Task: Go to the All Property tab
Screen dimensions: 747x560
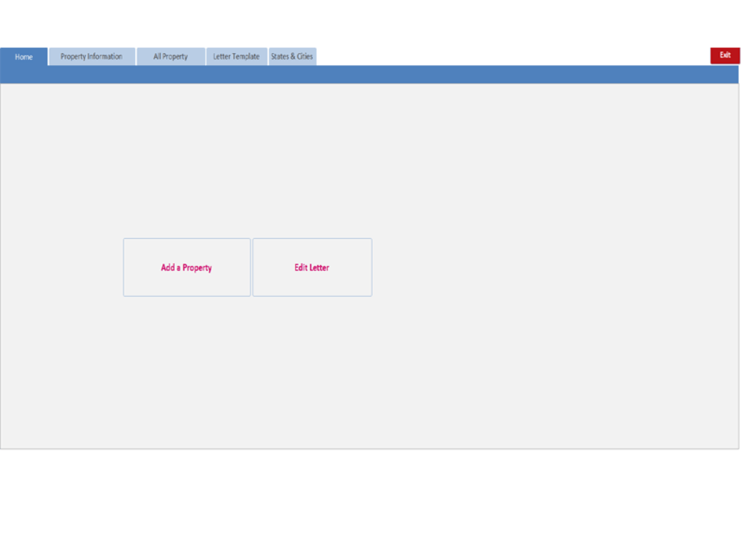Action: click(x=171, y=57)
